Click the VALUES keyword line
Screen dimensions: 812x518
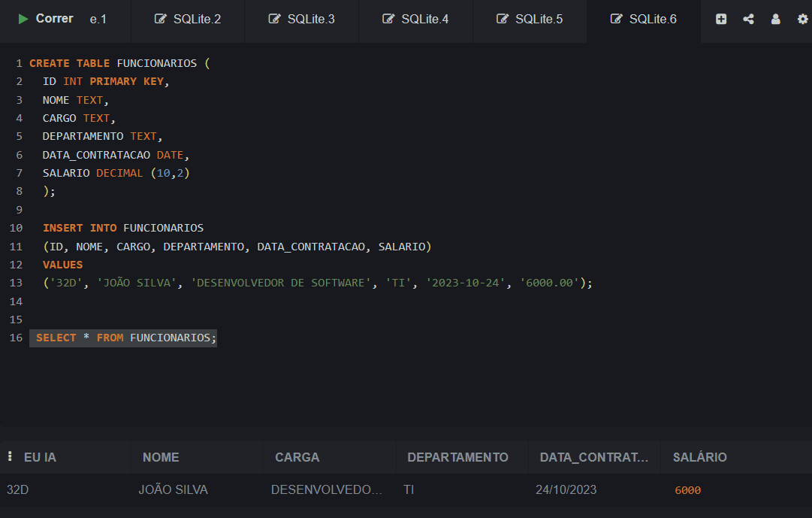click(62, 265)
